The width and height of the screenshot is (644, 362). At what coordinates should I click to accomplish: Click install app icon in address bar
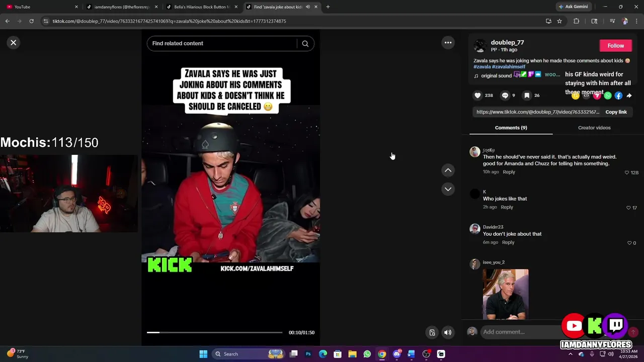(548, 21)
